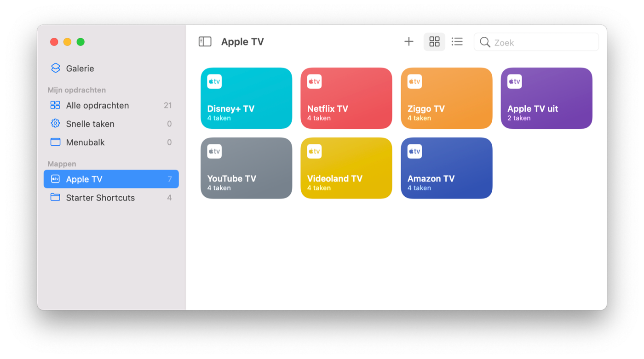Click the Apple TV icon on Disney+ TV card

(x=214, y=81)
